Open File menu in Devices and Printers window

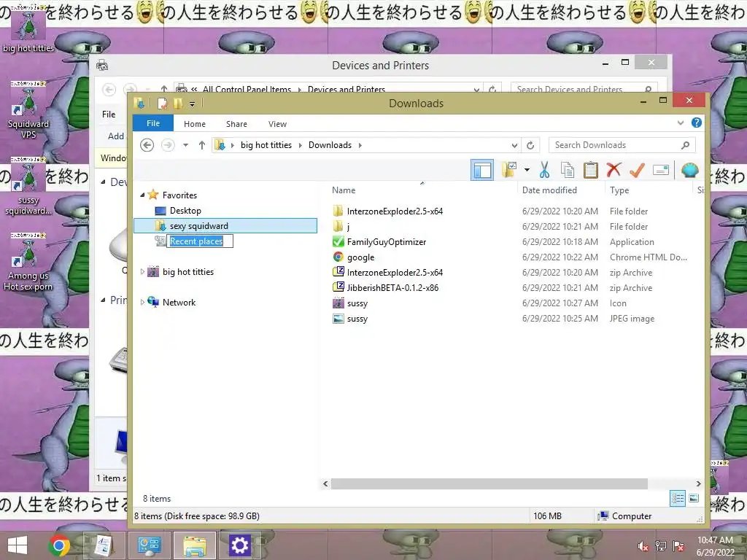coord(109,114)
